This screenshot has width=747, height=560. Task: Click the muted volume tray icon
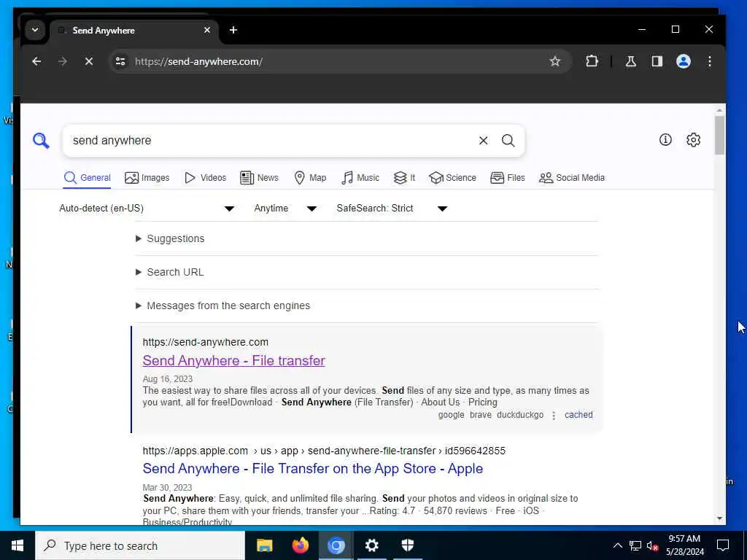tap(652, 545)
